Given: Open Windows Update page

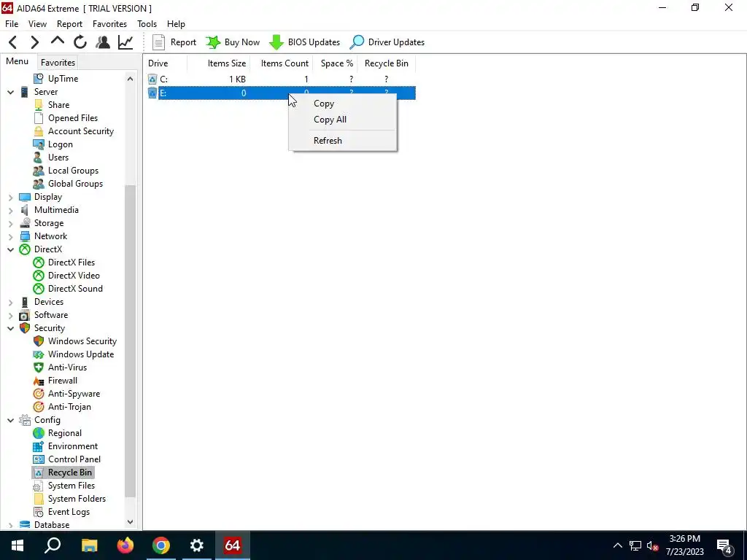Looking at the screenshot, I should tap(80, 354).
